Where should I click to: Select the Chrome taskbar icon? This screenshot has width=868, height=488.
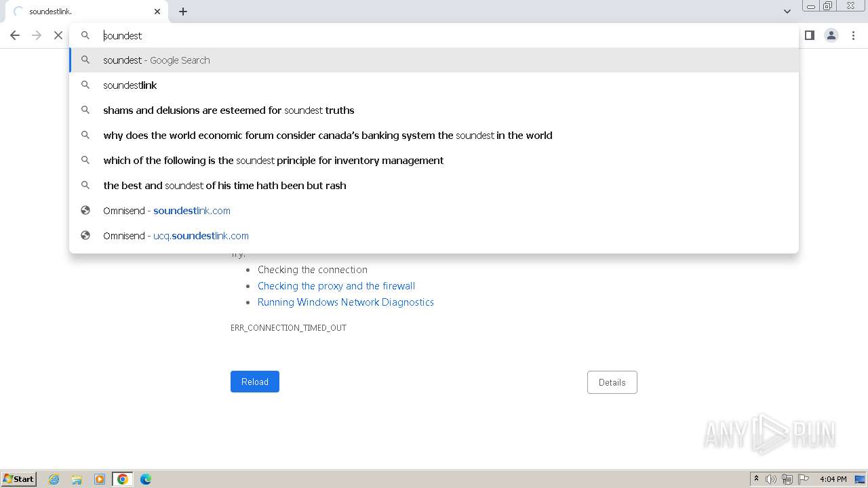tap(123, 479)
